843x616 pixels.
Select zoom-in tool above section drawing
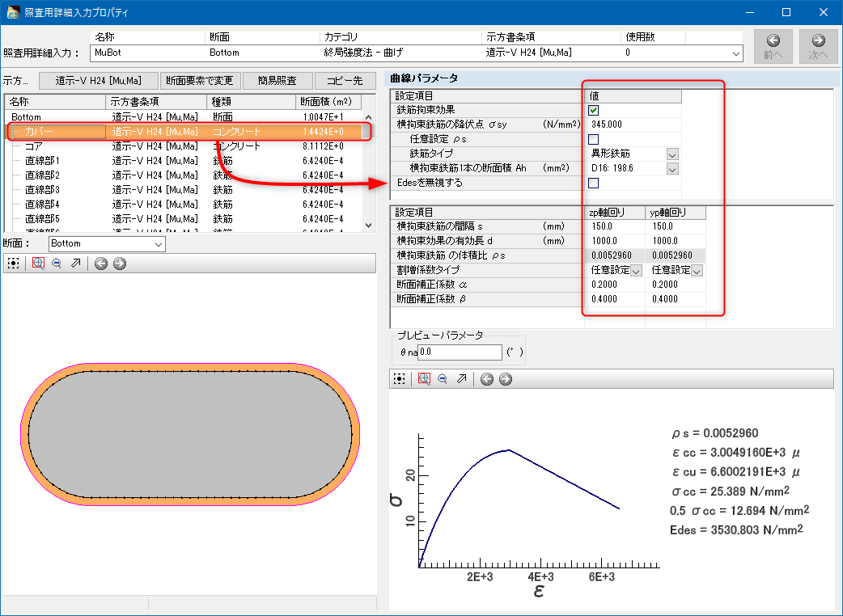pos(37,264)
